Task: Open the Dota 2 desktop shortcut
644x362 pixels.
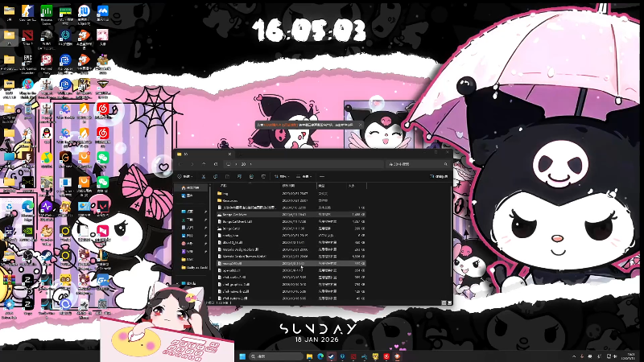Action: pyautogui.click(x=27, y=35)
